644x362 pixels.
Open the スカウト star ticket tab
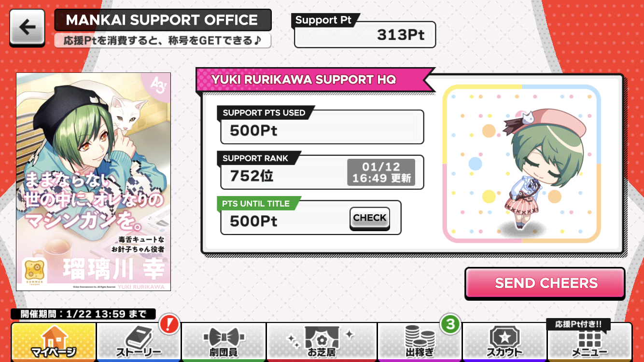504,342
